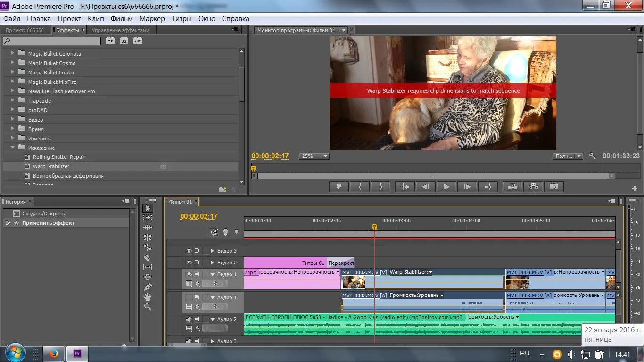
Task: Collapse the Искажение effects folder
Action: coord(13,148)
